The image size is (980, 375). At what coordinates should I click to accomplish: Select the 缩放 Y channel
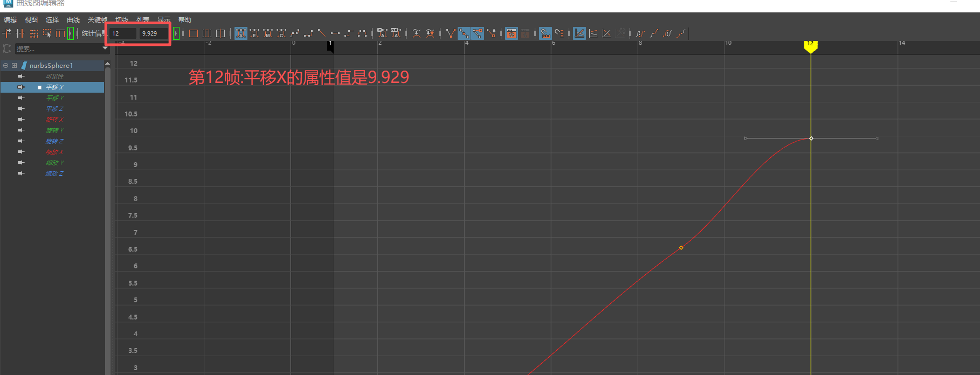click(x=54, y=163)
